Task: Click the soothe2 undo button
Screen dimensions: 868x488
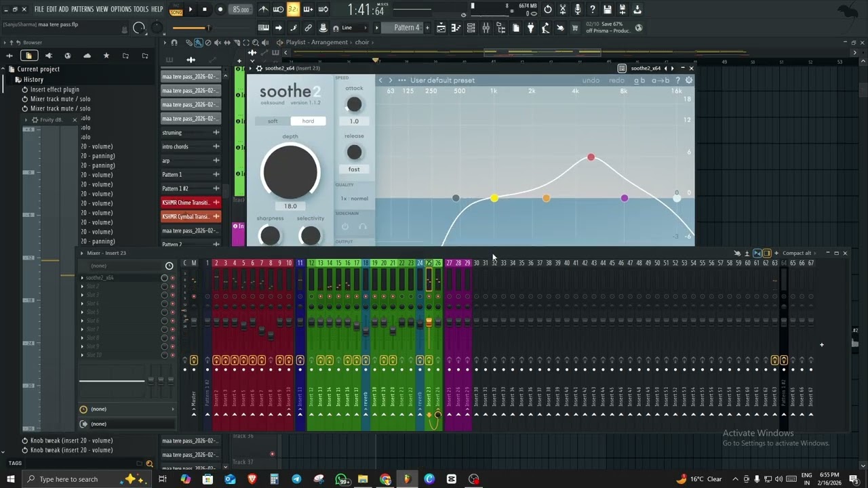Action: (591, 80)
